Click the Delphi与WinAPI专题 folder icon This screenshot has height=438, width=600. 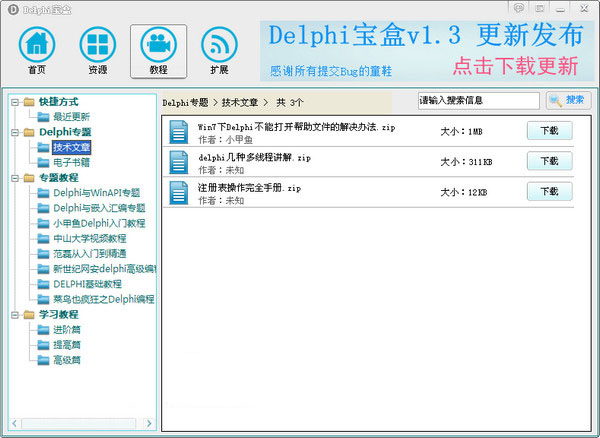coord(43,193)
